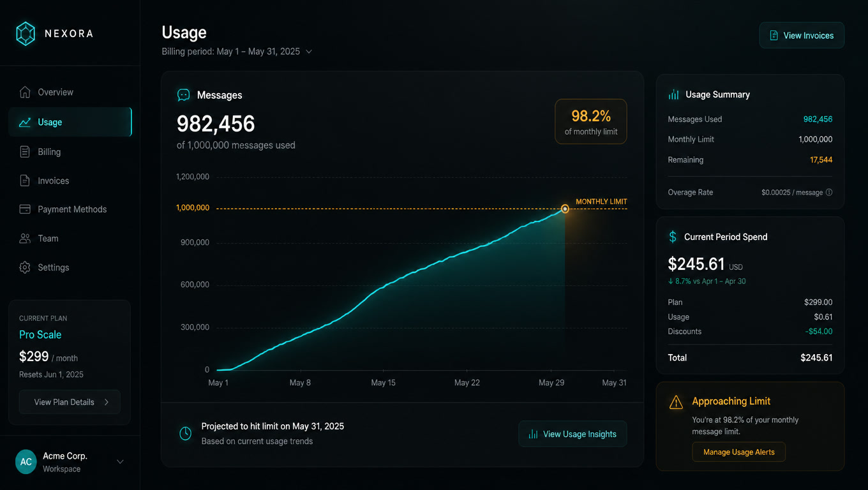Viewport: 868px width, 490px height.
Task: Open the Acme Corp. workspace switcher chevron
Action: click(120, 462)
